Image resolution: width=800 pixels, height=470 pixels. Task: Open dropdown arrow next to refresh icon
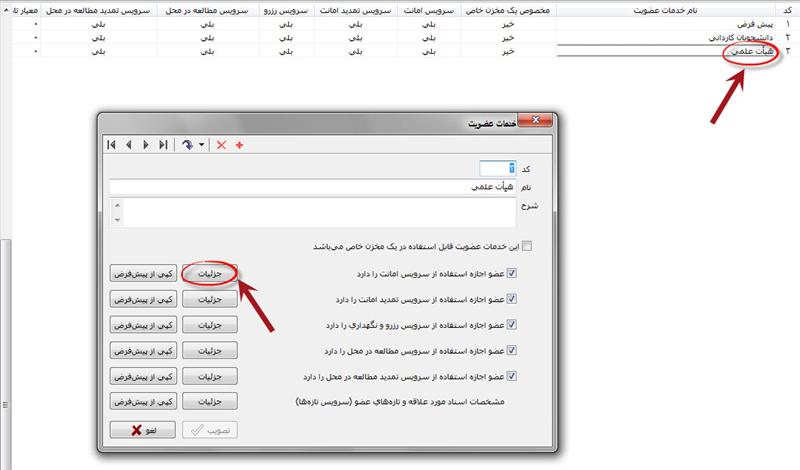click(x=201, y=144)
